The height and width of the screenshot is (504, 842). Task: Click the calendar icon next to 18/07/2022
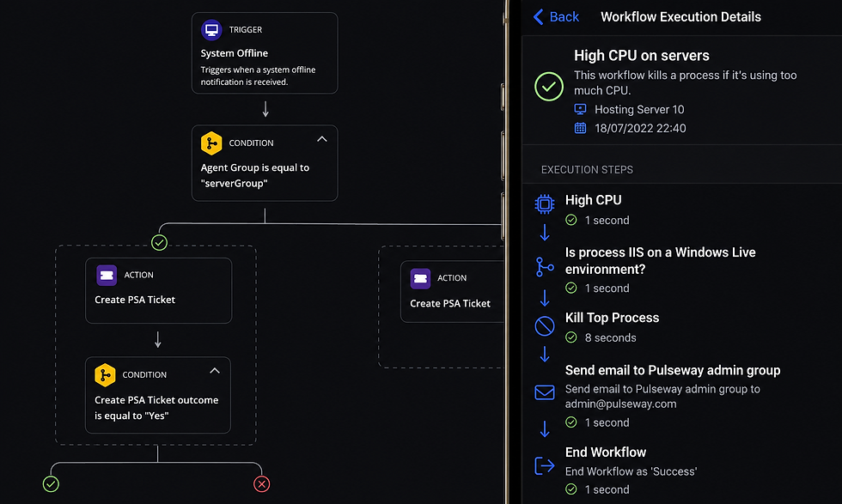(581, 128)
